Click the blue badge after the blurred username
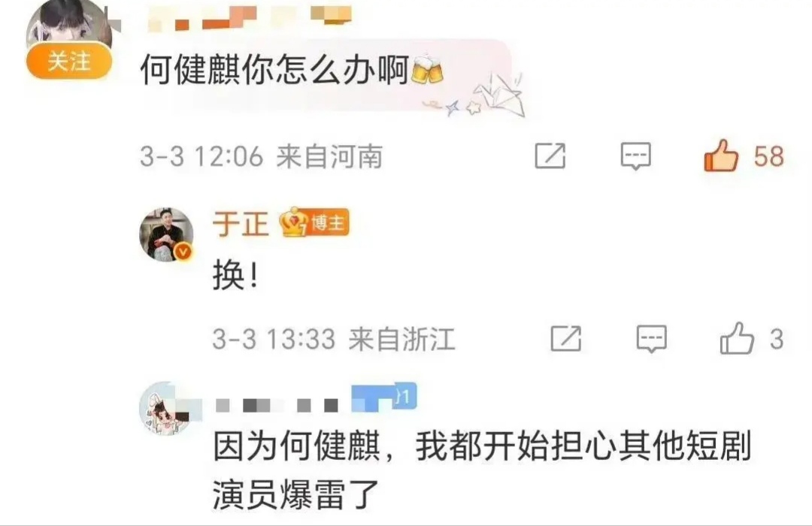The width and height of the screenshot is (812, 526). click(383, 398)
